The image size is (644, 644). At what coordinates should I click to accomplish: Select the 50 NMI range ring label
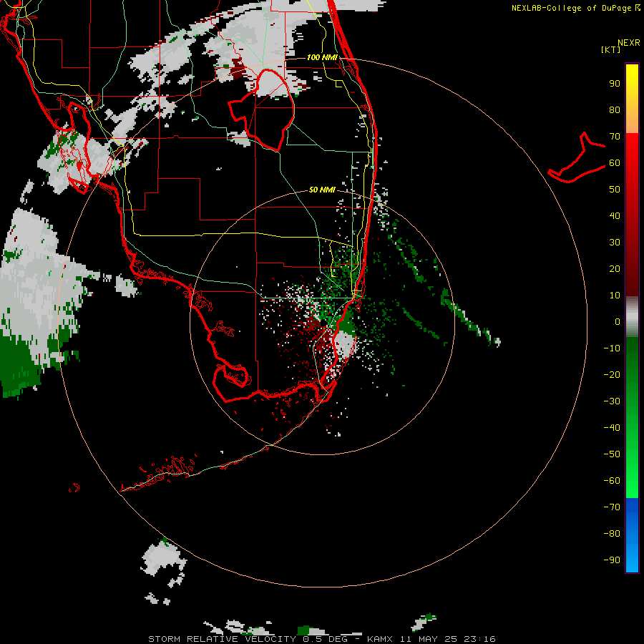point(322,190)
